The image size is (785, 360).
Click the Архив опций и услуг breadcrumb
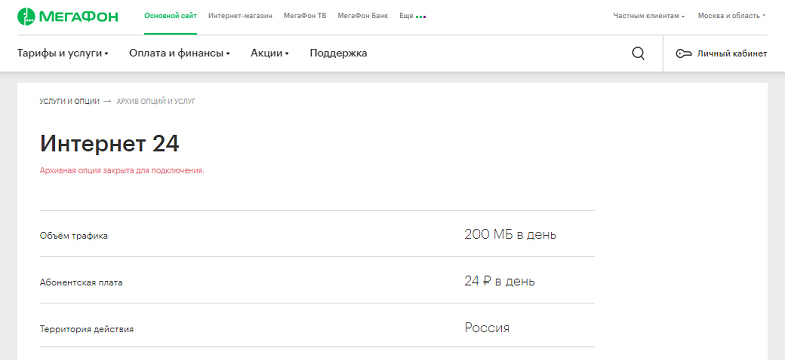[156, 102]
